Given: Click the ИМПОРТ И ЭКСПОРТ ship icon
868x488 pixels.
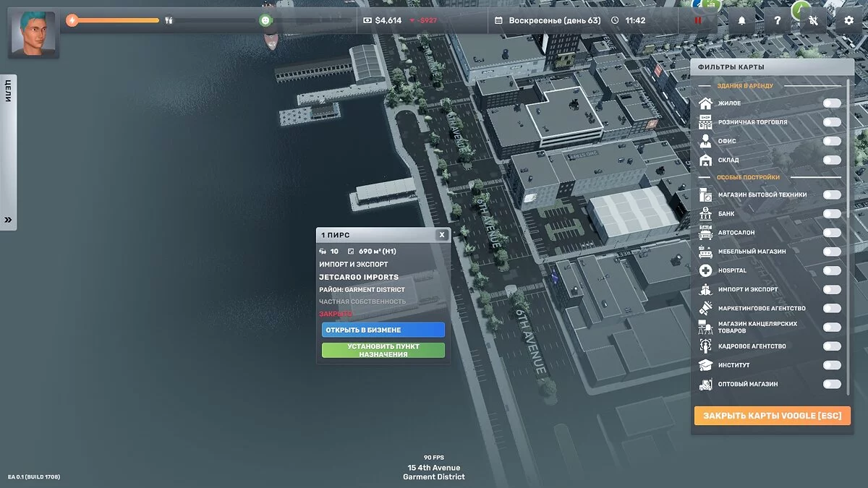Looking at the screenshot, I should pos(705,289).
